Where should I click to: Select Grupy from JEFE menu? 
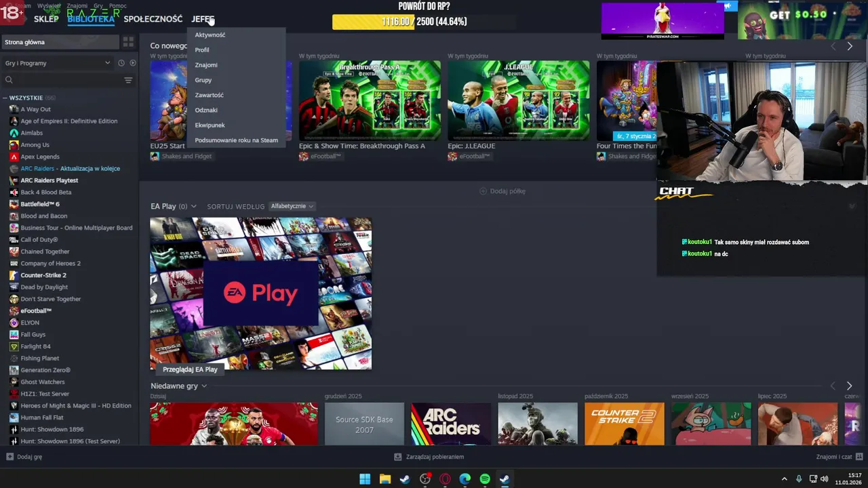coord(203,80)
